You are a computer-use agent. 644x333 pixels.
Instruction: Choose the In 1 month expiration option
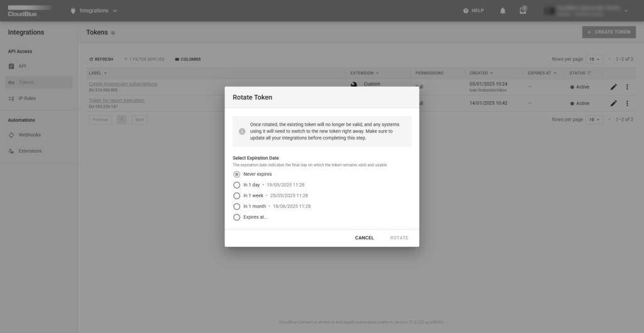[236, 206]
